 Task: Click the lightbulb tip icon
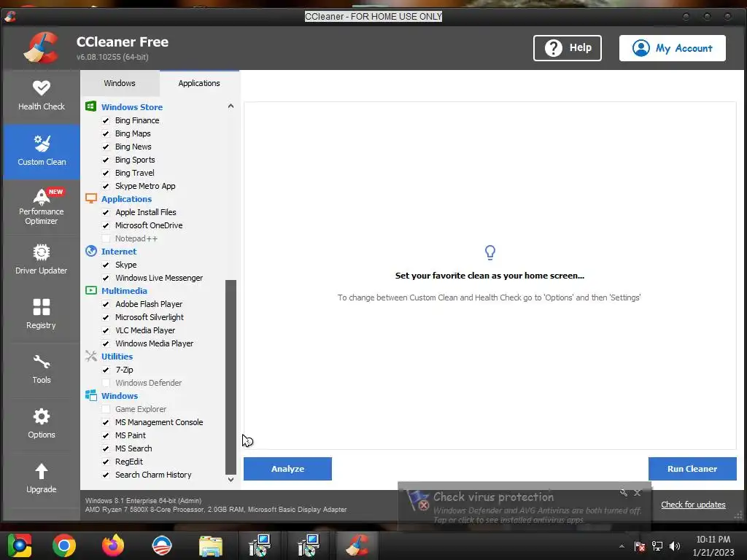pyautogui.click(x=489, y=252)
